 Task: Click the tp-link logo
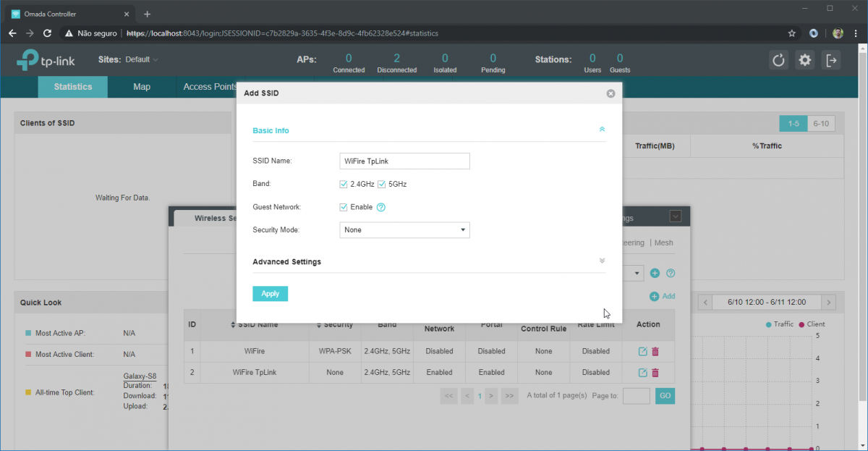pos(45,60)
